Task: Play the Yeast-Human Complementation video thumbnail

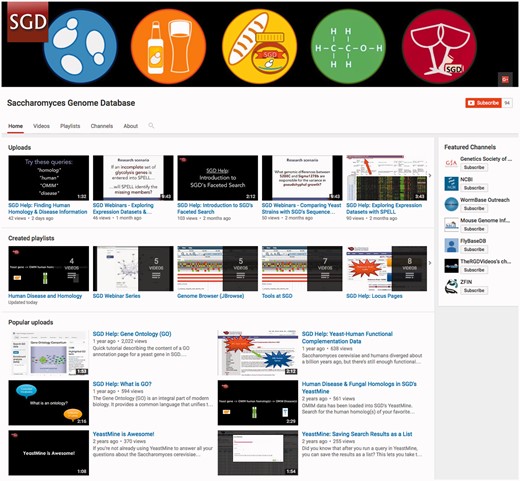Action: (x=258, y=353)
